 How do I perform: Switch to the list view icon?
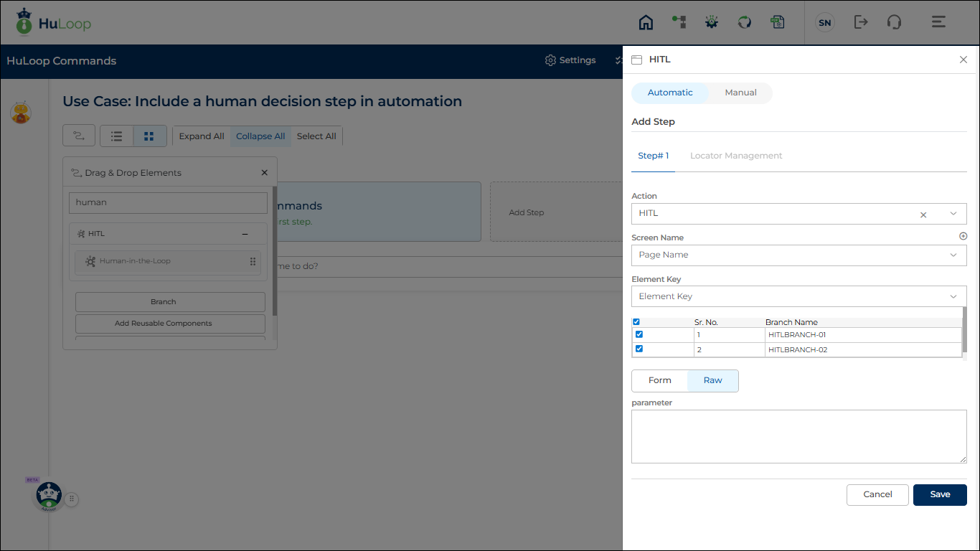pyautogui.click(x=116, y=136)
